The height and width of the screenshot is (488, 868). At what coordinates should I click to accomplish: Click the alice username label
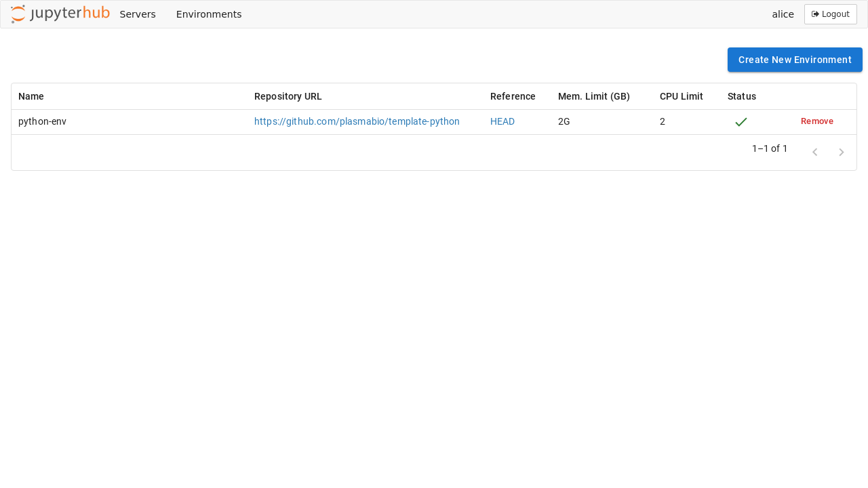point(783,14)
